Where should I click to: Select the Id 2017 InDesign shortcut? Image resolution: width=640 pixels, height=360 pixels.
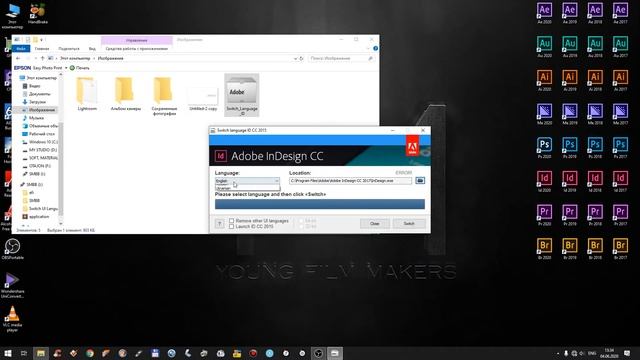[x=620, y=181]
